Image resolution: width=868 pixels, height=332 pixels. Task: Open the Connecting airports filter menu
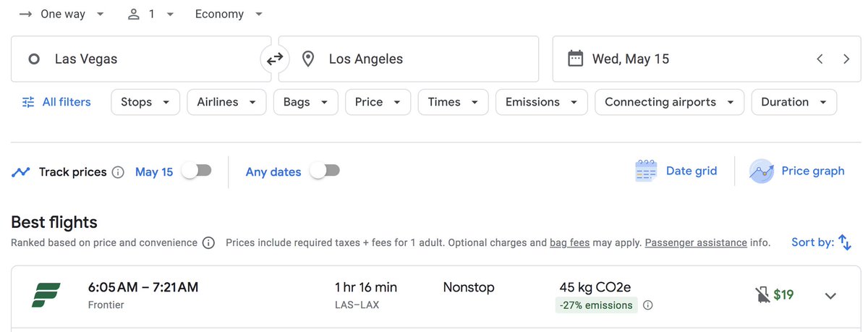669,102
